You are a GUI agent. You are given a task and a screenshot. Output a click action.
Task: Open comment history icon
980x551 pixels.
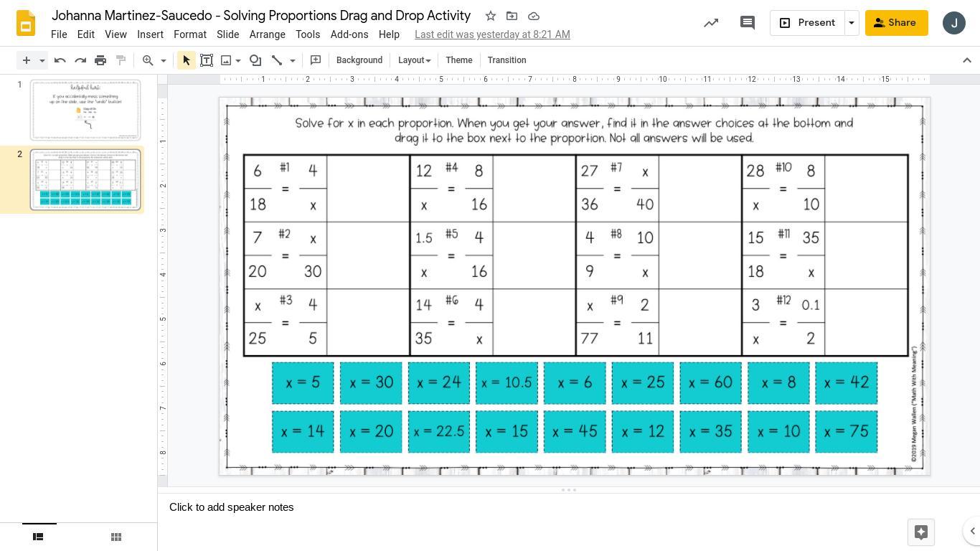pyautogui.click(x=748, y=23)
